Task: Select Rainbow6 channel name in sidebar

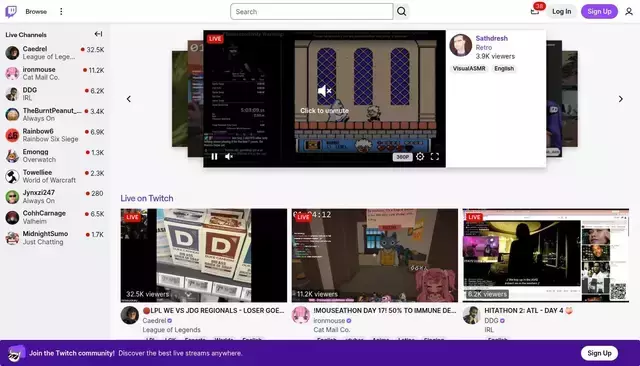Action: coord(38,131)
